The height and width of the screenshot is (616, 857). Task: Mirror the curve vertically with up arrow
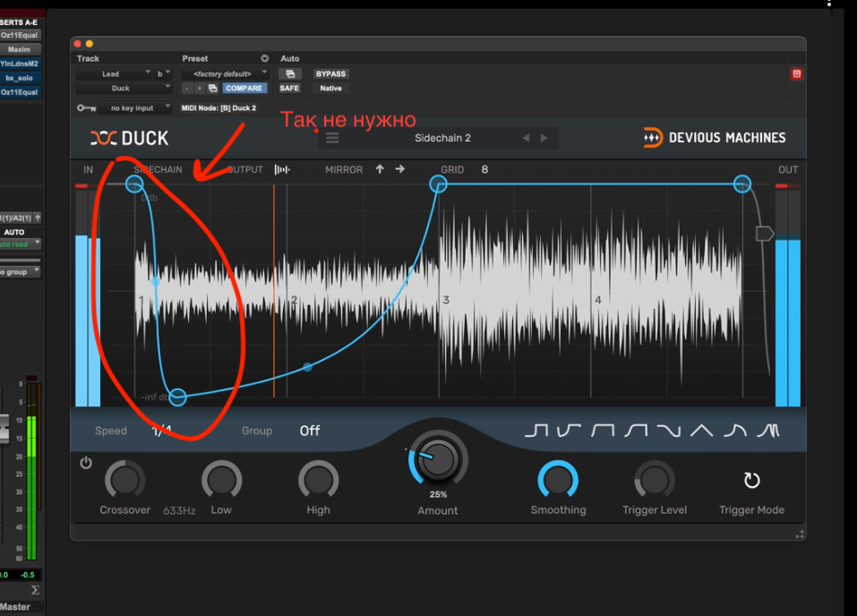[x=380, y=169]
